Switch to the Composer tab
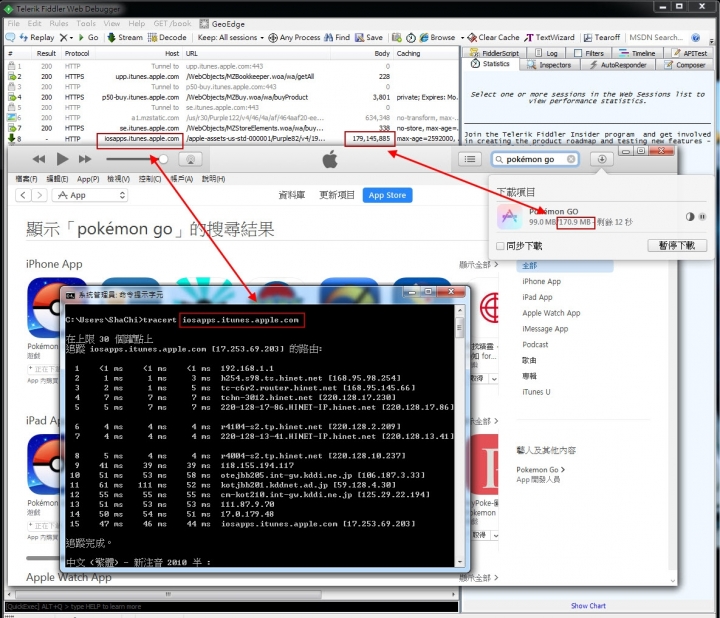 click(x=684, y=65)
